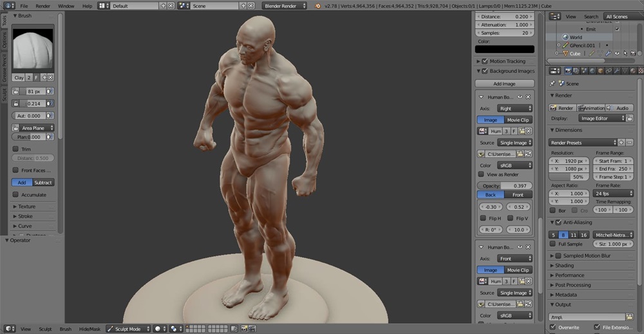Viewport: 644px width, 334px height.
Task: Enable the Trim checkbox
Action: pos(15,149)
